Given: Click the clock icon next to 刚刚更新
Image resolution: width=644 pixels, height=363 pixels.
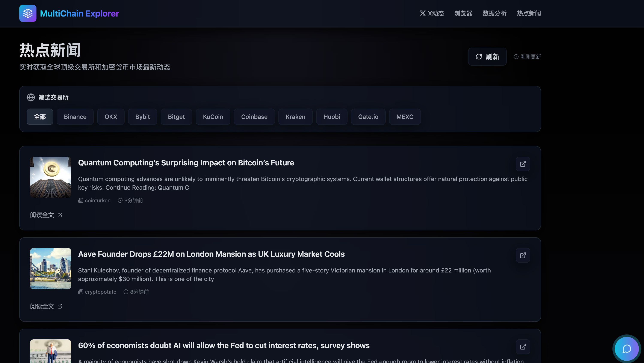Looking at the screenshot, I should (516, 57).
